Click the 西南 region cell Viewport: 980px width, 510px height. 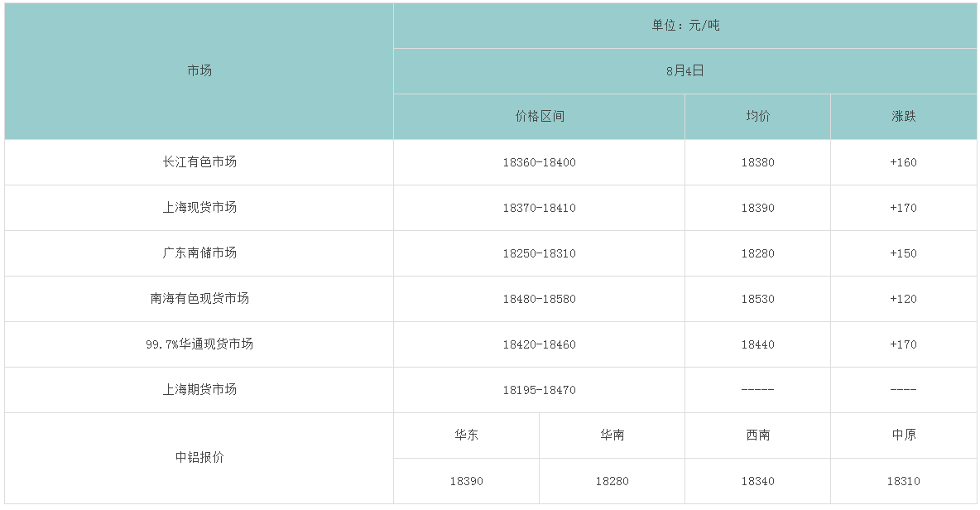[757, 435]
